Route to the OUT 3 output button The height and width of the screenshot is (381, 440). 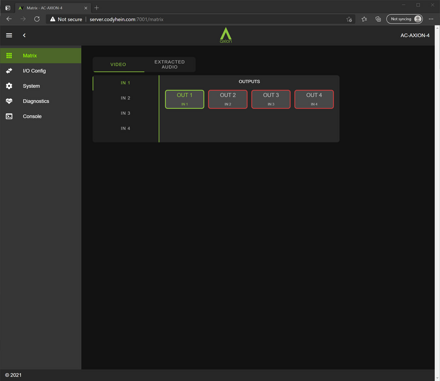[x=271, y=99]
